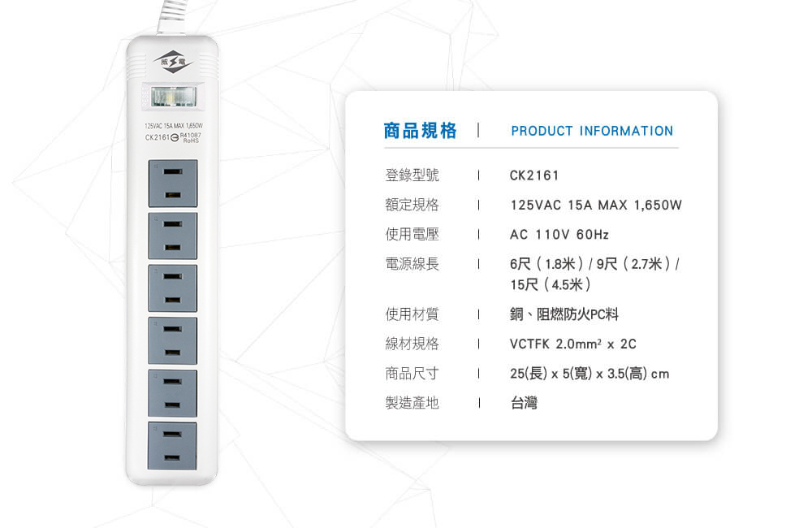
Task: Click the power cord at the strip's top
Action: pos(171,18)
